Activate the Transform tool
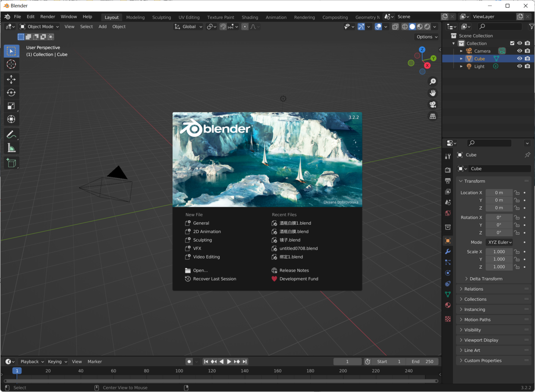The width and height of the screenshot is (535, 392). pos(11,119)
